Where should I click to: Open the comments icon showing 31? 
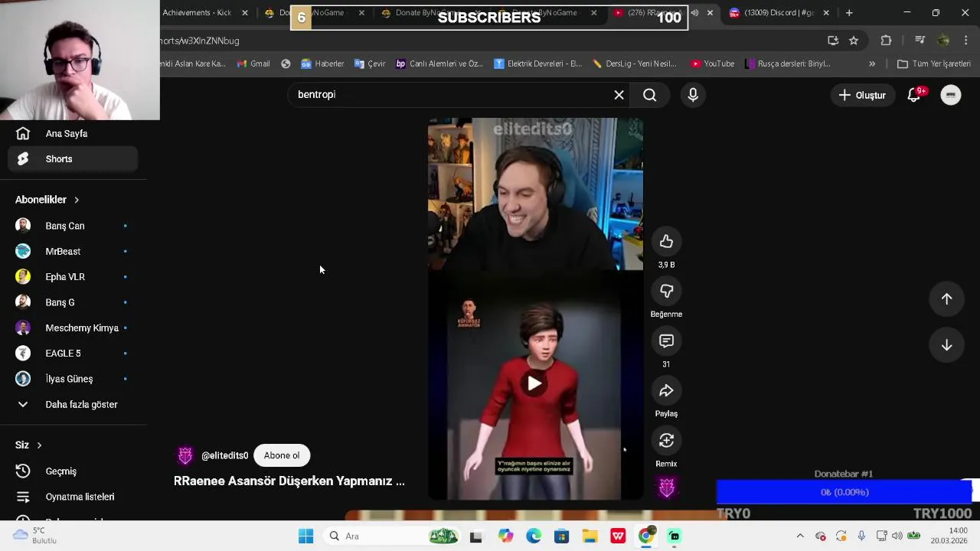pos(666,341)
